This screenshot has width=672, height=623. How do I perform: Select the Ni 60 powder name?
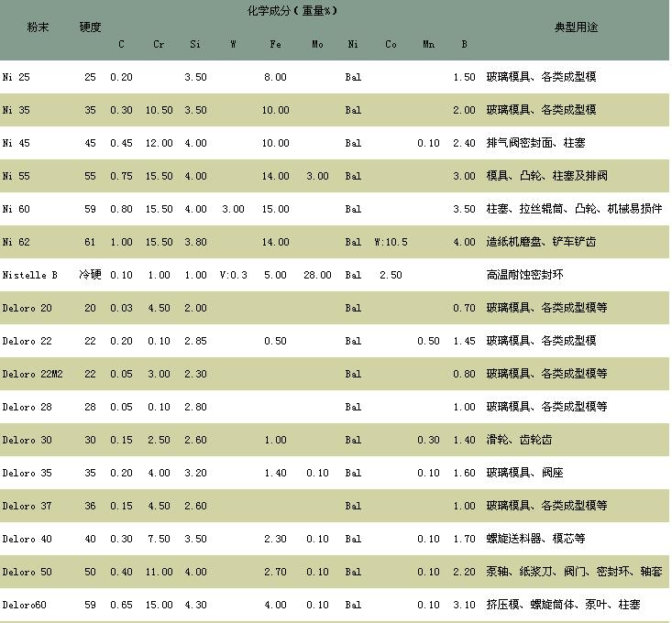coord(16,209)
